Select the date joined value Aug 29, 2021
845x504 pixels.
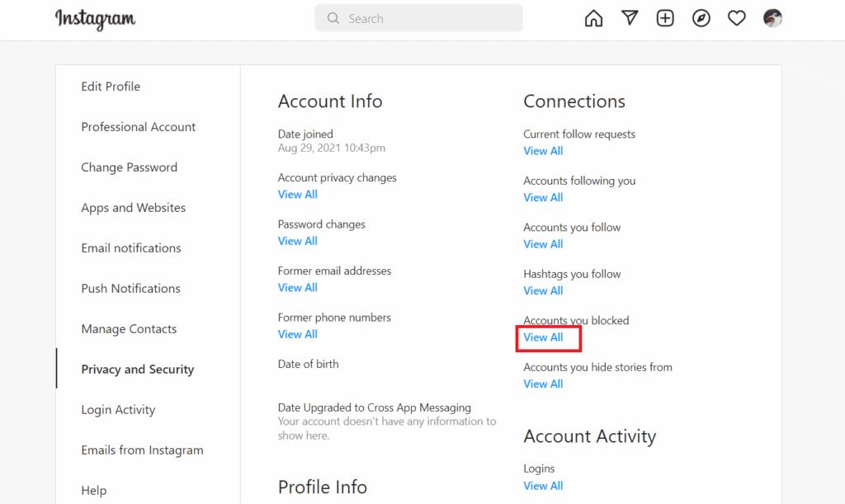pos(332,148)
